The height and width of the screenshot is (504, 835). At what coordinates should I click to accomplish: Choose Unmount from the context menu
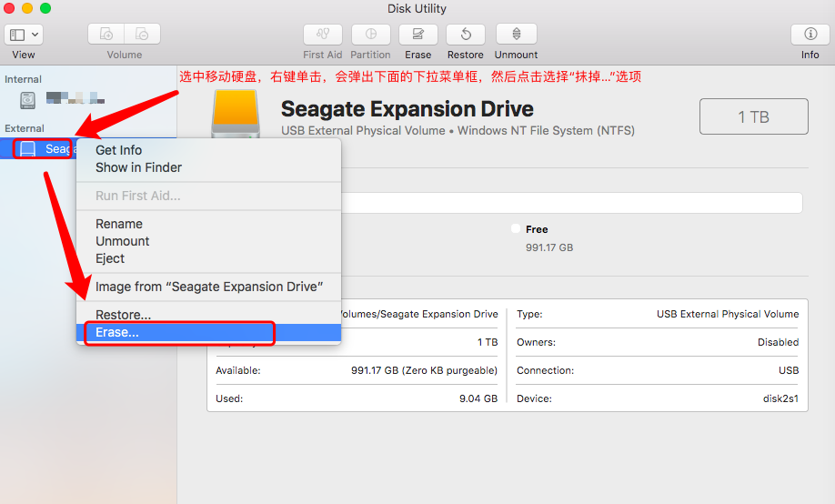coord(123,241)
